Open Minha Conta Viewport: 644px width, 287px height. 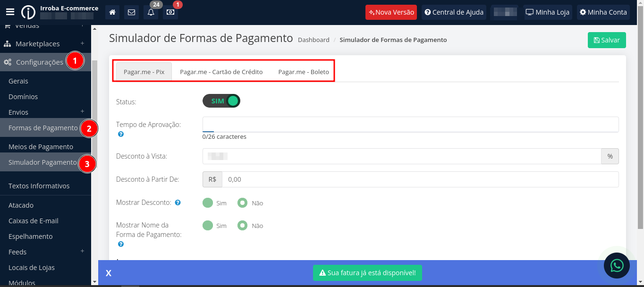603,12
